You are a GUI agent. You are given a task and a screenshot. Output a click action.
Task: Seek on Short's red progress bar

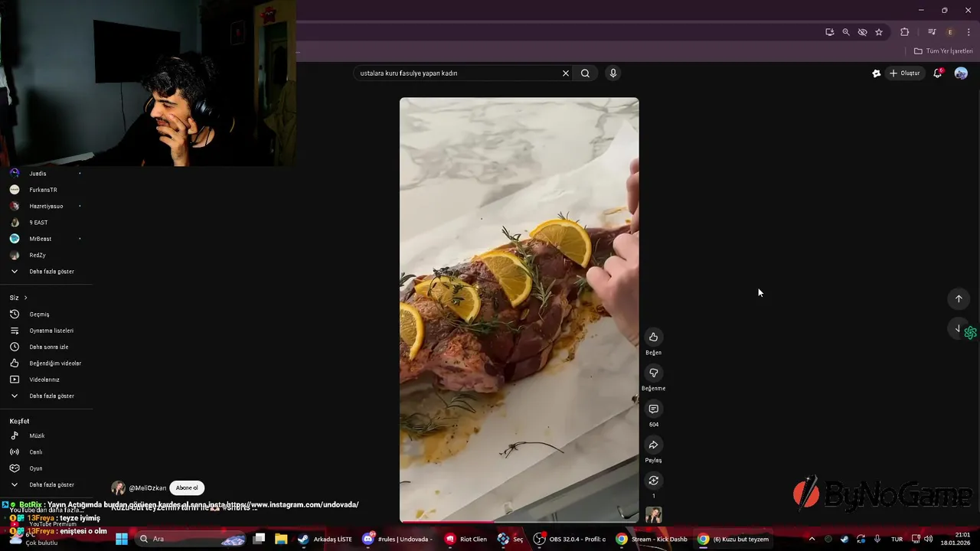[519, 522]
